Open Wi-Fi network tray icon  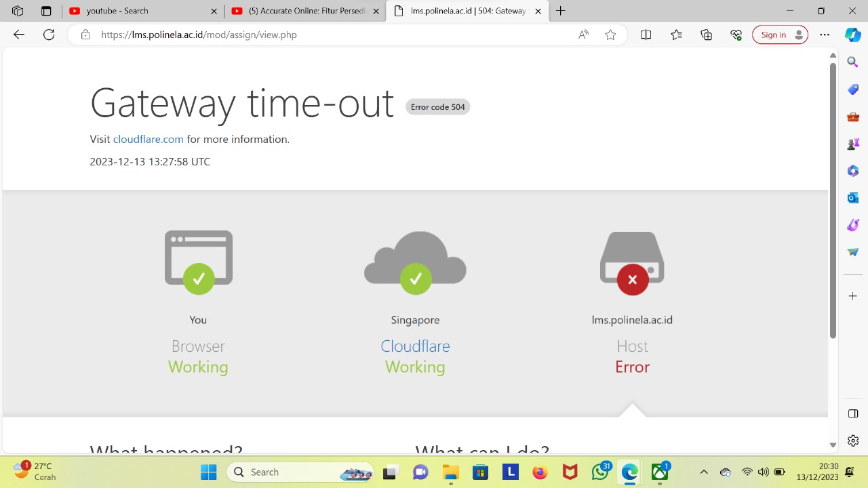click(747, 472)
